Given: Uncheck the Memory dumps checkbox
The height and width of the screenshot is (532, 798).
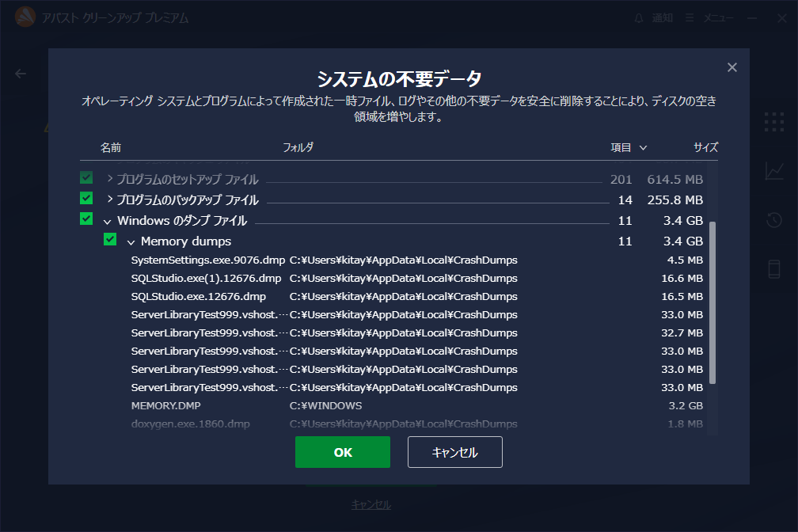Looking at the screenshot, I should (110, 239).
